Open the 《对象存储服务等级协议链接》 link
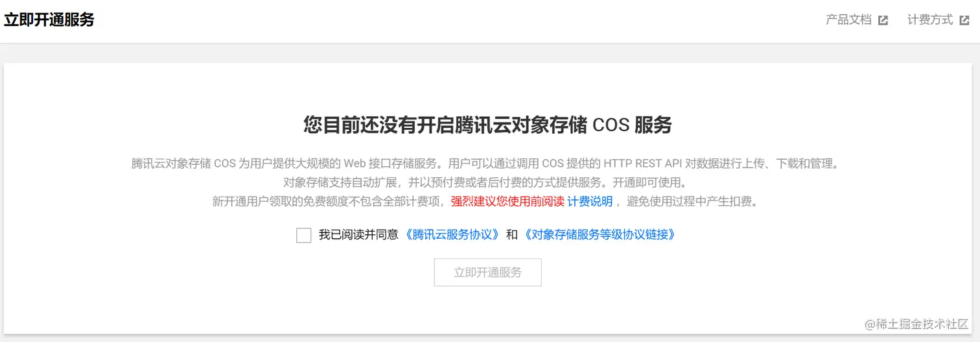This screenshot has height=342, width=980. pos(600,235)
